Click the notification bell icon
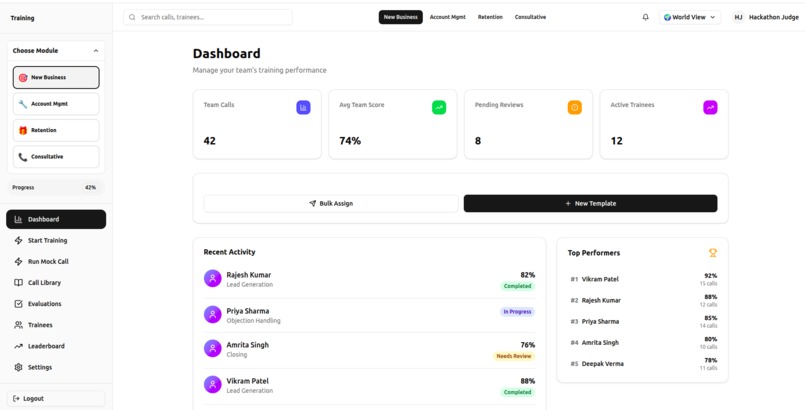Screen dimensions: 806x410 click(x=645, y=17)
